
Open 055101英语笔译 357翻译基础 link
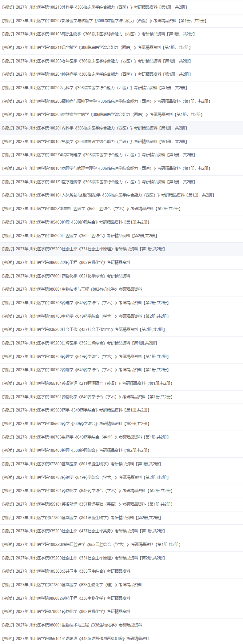(x=87, y=504)
